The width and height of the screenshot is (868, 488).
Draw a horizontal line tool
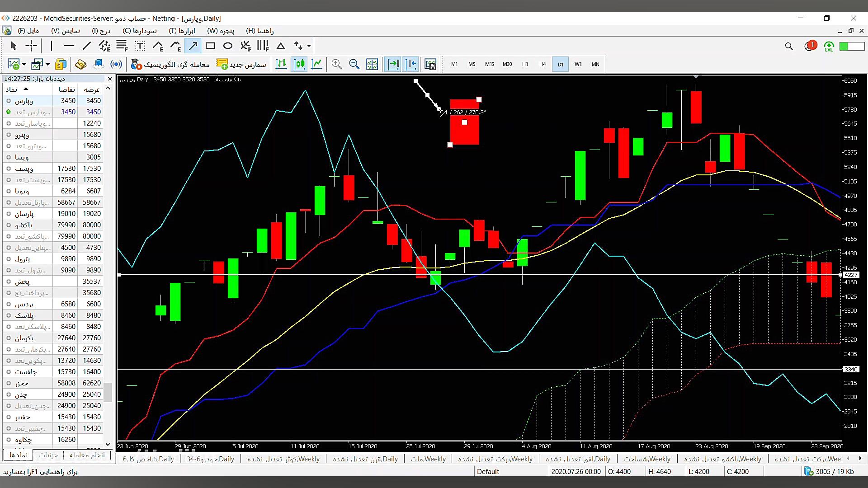(x=69, y=46)
